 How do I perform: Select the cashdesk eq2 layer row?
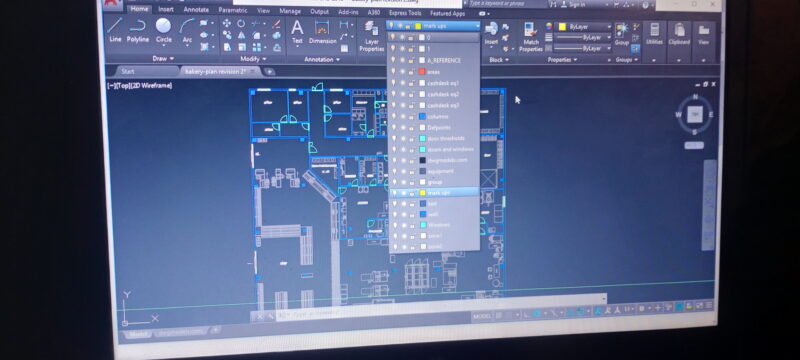[434, 94]
